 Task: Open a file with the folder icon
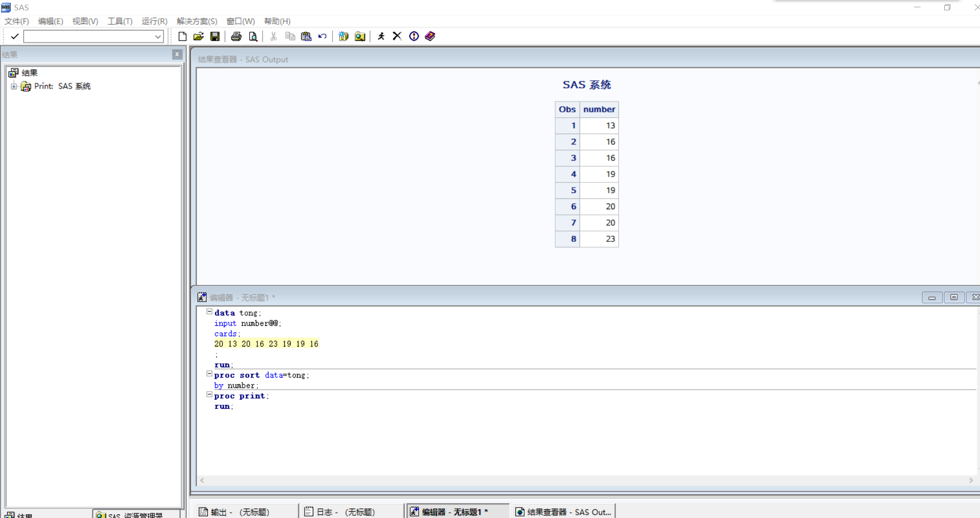(x=198, y=36)
